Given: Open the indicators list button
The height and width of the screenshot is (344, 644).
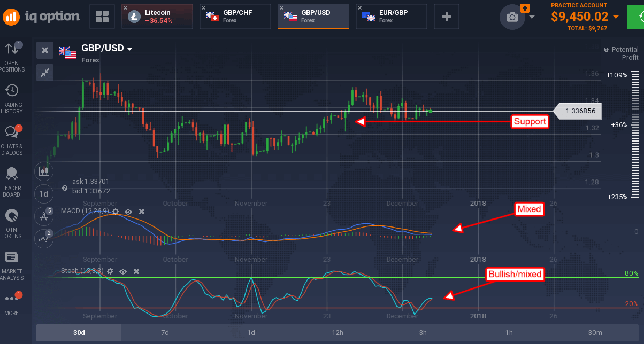Looking at the screenshot, I should point(44,239).
